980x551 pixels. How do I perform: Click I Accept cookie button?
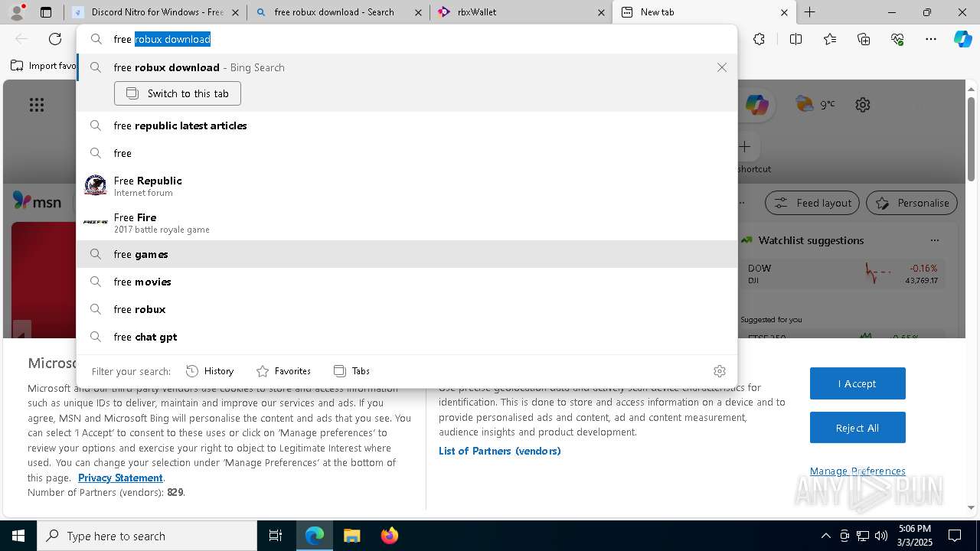857,383
